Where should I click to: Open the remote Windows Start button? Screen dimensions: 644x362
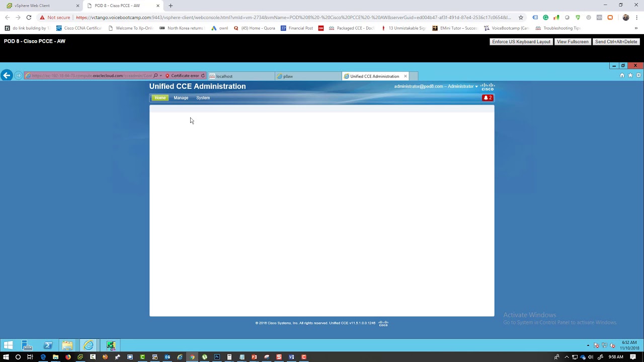point(8,345)
